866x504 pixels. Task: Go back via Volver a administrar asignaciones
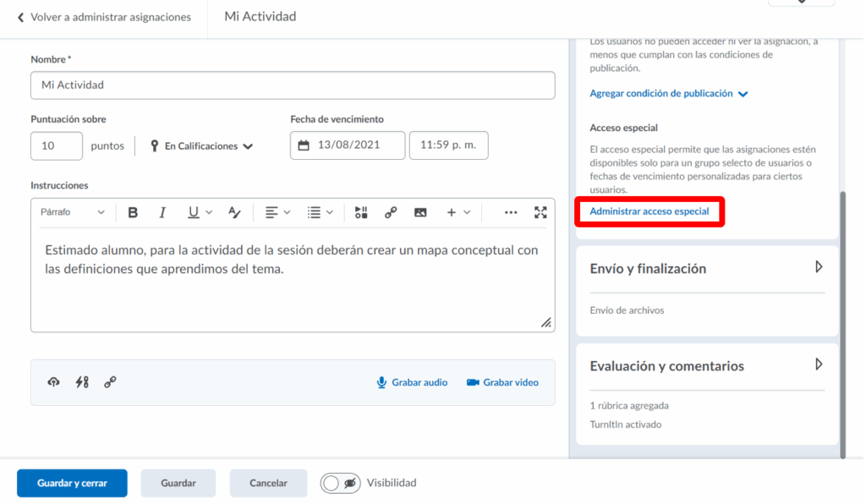104,17
